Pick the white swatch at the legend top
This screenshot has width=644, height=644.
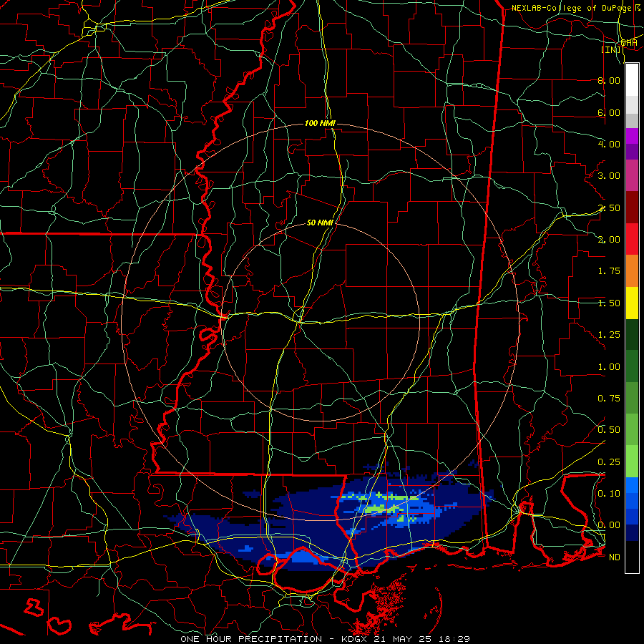[632, 80]
